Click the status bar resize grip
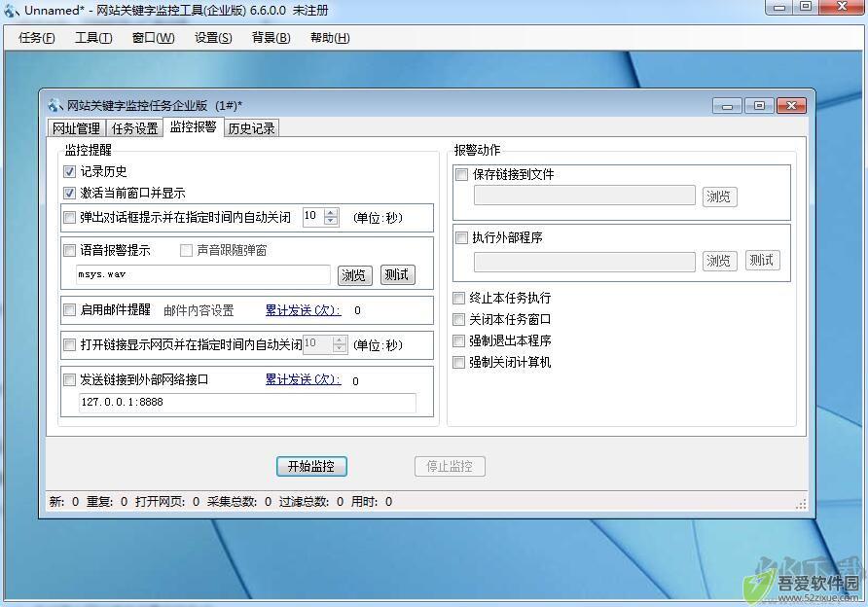868x607 pixels. point(801,504)
